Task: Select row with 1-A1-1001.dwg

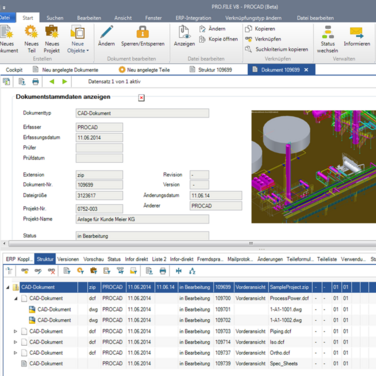Action: click(x=190, y=309)
